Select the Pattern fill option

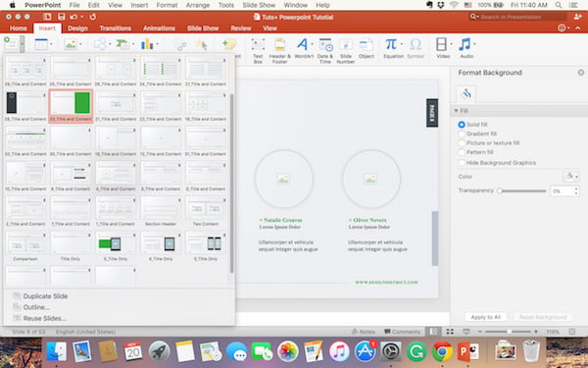pos(462,152)
